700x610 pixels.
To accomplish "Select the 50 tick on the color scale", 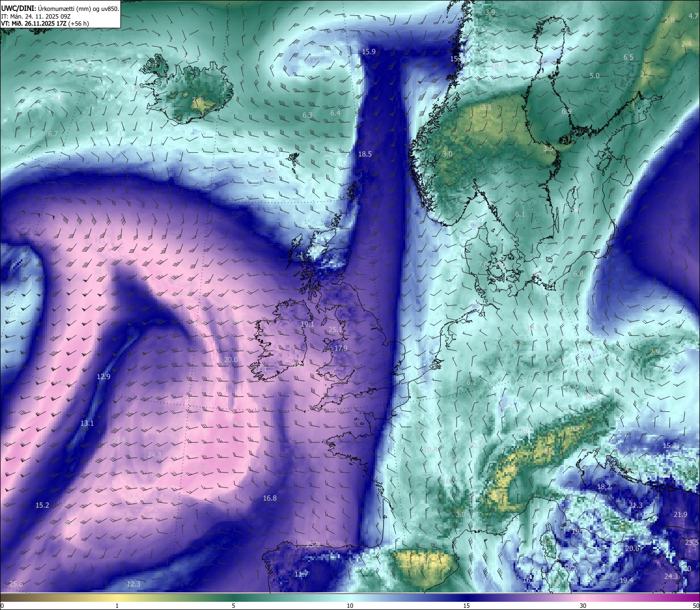I will [696, 606].
